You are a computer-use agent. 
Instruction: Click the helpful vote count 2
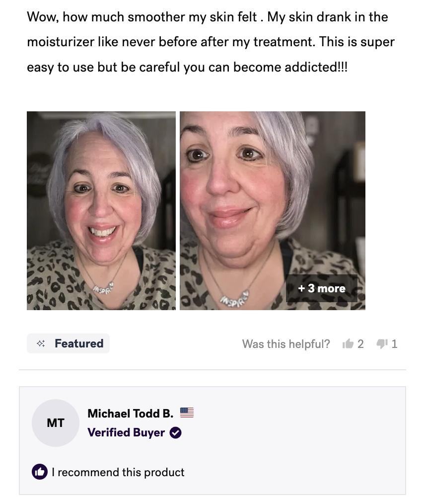click(x=360, y=344)
